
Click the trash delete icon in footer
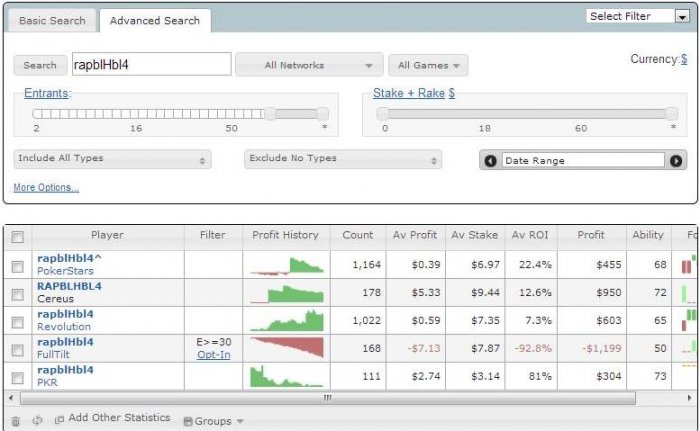coord(16,421)
